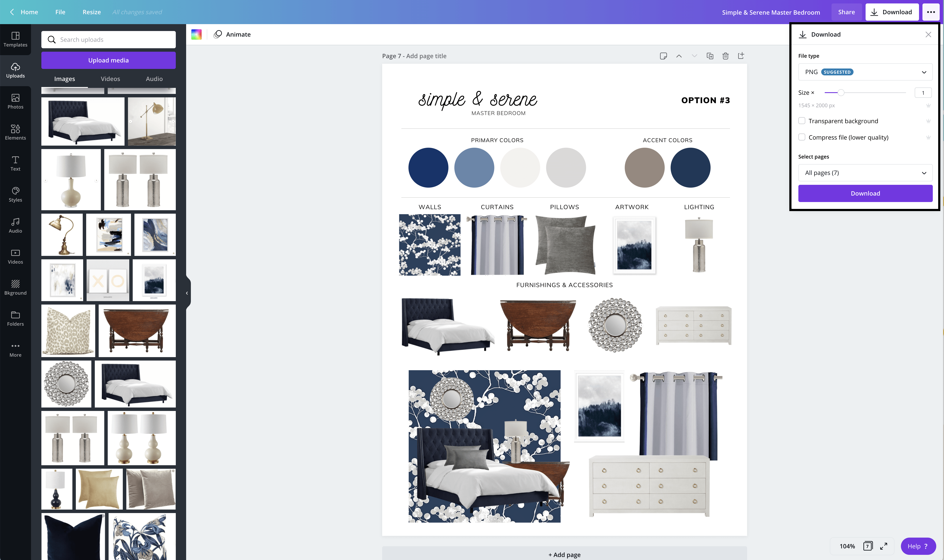
Task: Click the add notes icon
Action: (663, 56)
